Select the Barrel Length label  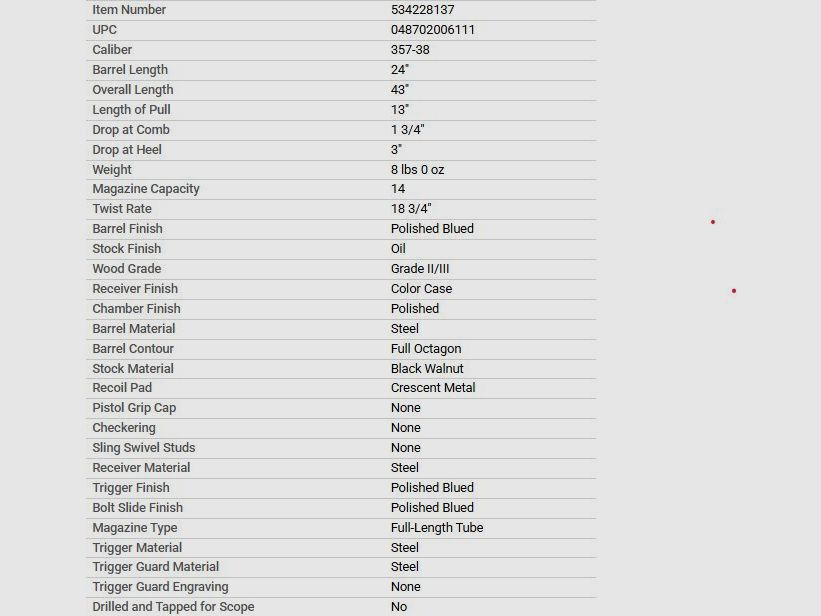[x=130, y=70]
